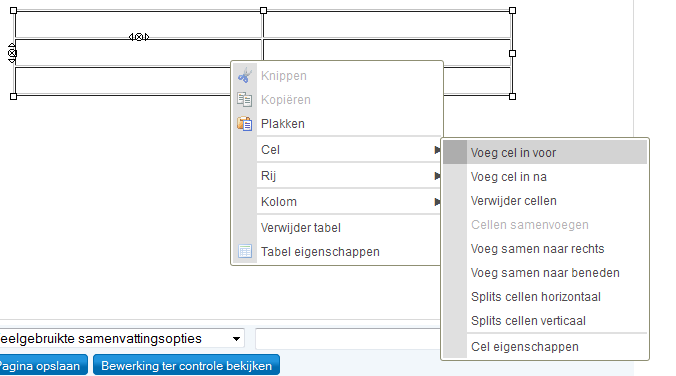Click the Plakken clipboard icon
The image size is (676, 376).
[x=244, y=124]
